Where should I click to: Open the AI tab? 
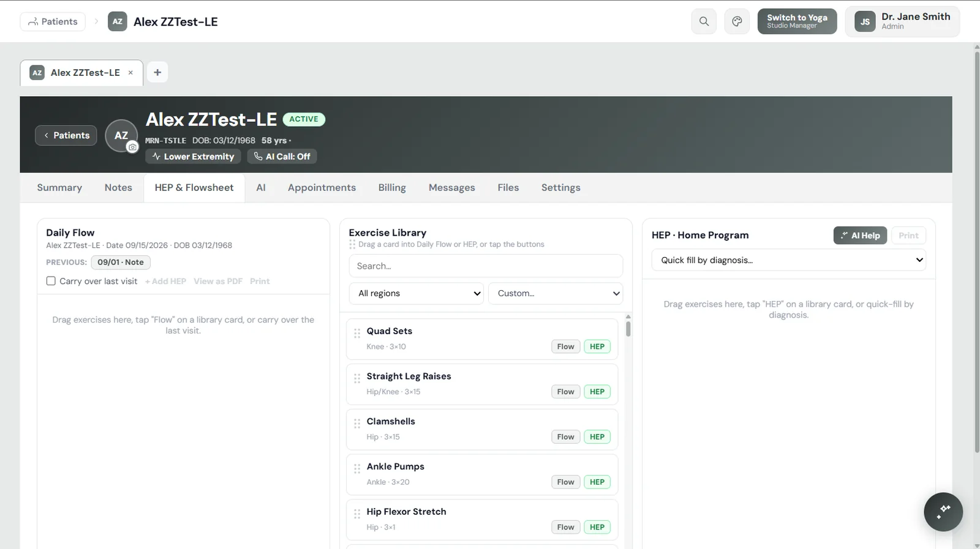tap(261, 188)
